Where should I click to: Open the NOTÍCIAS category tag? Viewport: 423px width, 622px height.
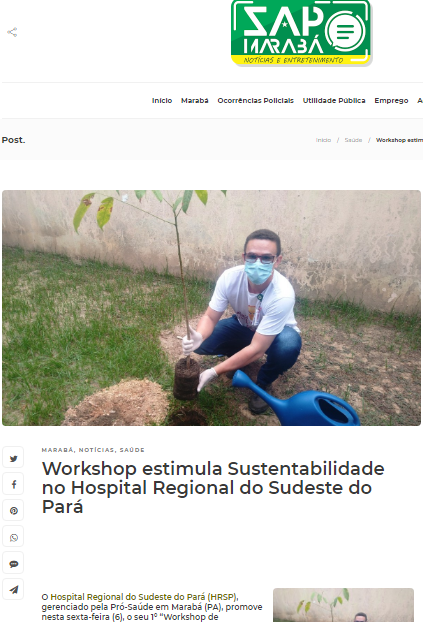pyautogui.click(x=96, y=450)
